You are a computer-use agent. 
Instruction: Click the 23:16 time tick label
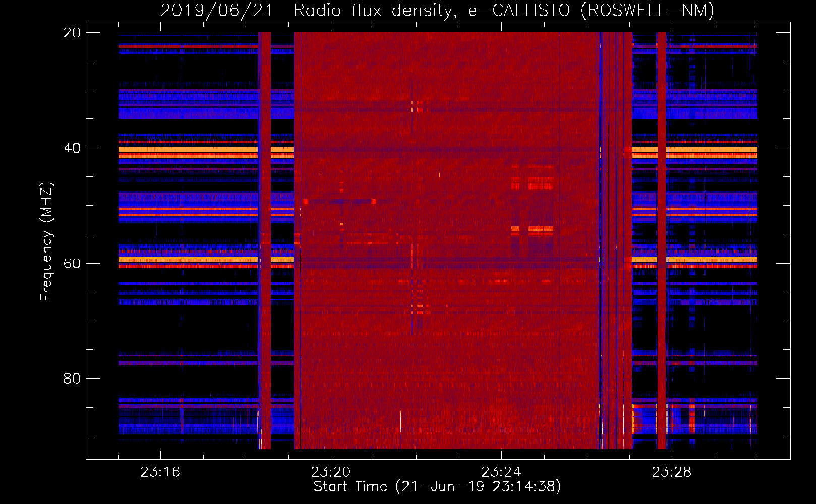160,472
